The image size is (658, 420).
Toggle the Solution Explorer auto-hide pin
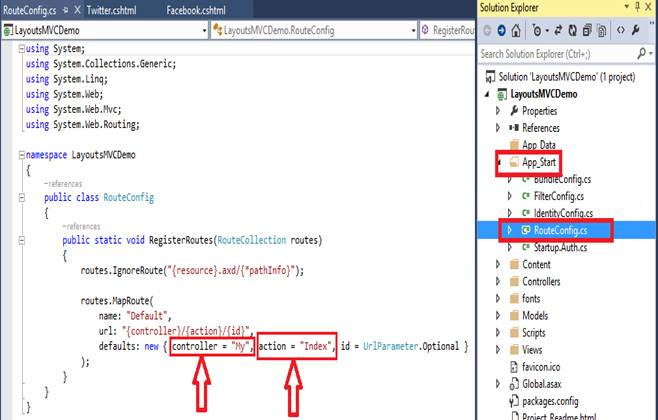pyautogui.click(x=637, y=7)
